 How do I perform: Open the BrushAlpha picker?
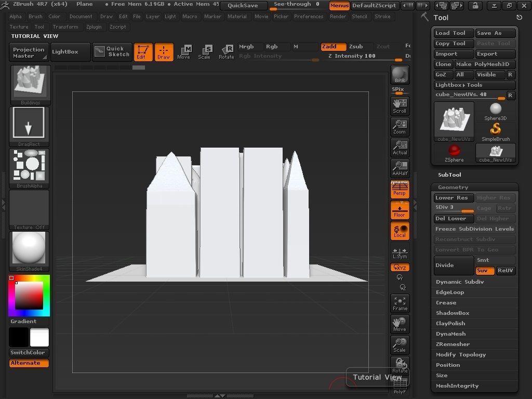[29, 168]
